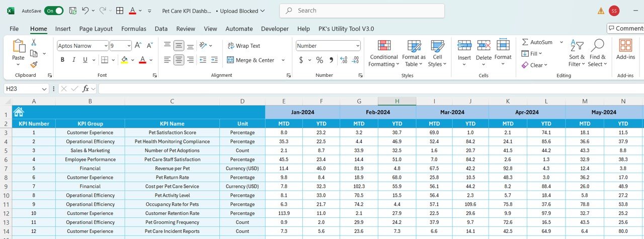Screen dimensions: 644x239
Task: Click Decrease Font Size icon
Action: tap(149, 46)
